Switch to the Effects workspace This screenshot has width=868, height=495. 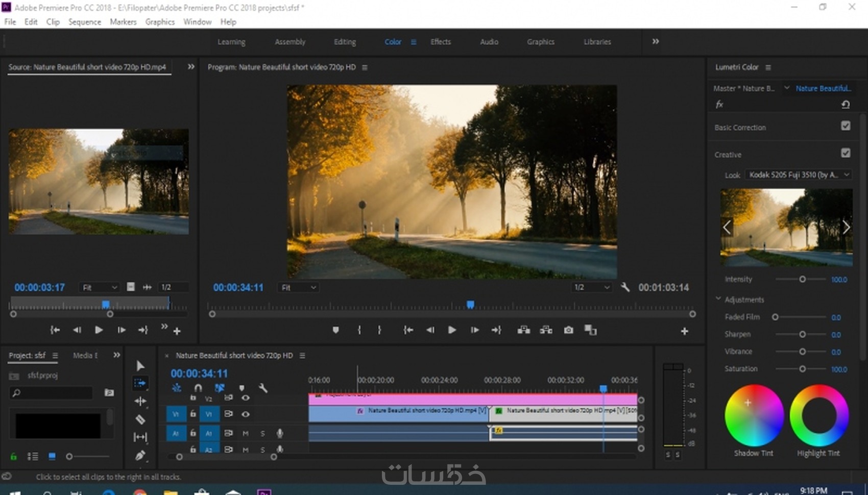coord(440,42)
